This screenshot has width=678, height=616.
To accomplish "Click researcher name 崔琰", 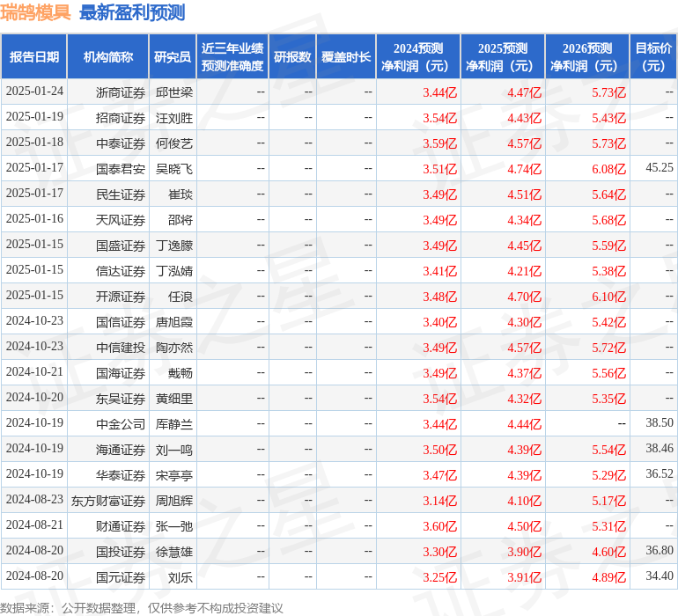I will coord(181,194).
